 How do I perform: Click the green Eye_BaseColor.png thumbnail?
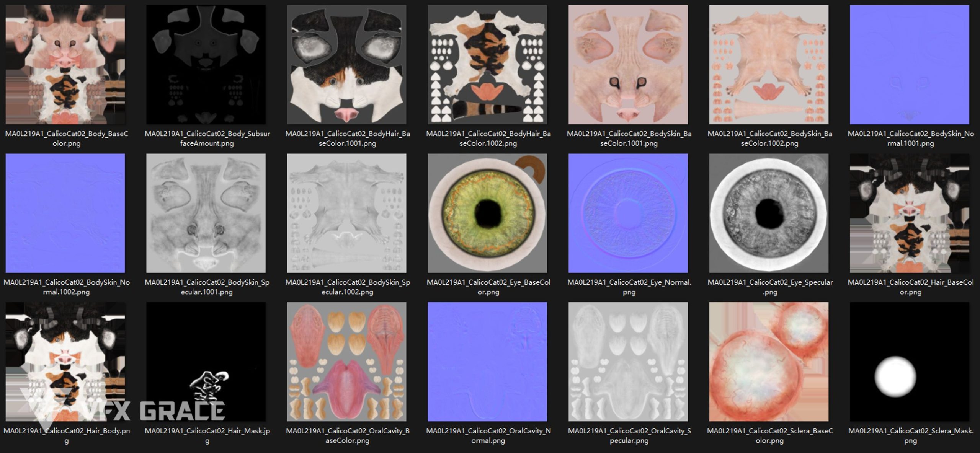tap(487, 213)
